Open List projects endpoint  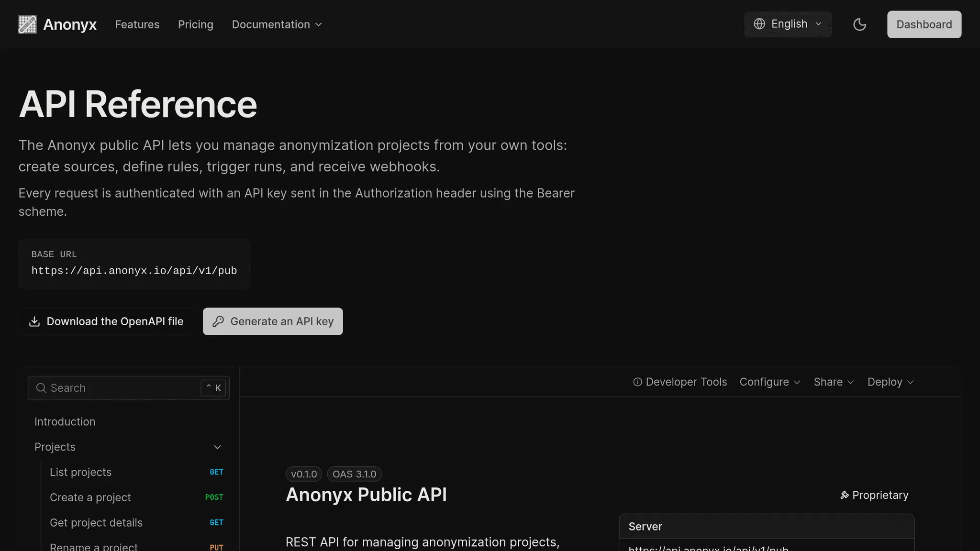coord(136,473)
